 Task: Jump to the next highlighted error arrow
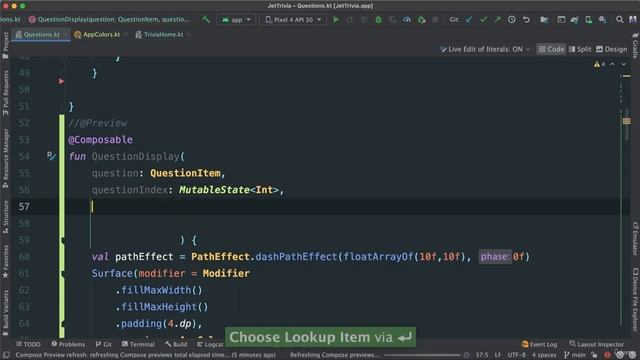pyautogui.click(x=624, y=64)
